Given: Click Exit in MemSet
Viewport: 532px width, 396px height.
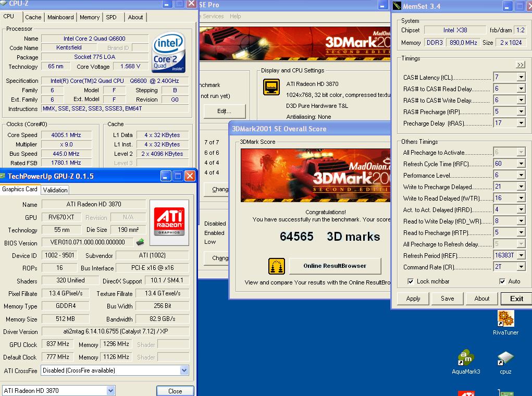Looking at the screenshot, I should coord(516,299).
